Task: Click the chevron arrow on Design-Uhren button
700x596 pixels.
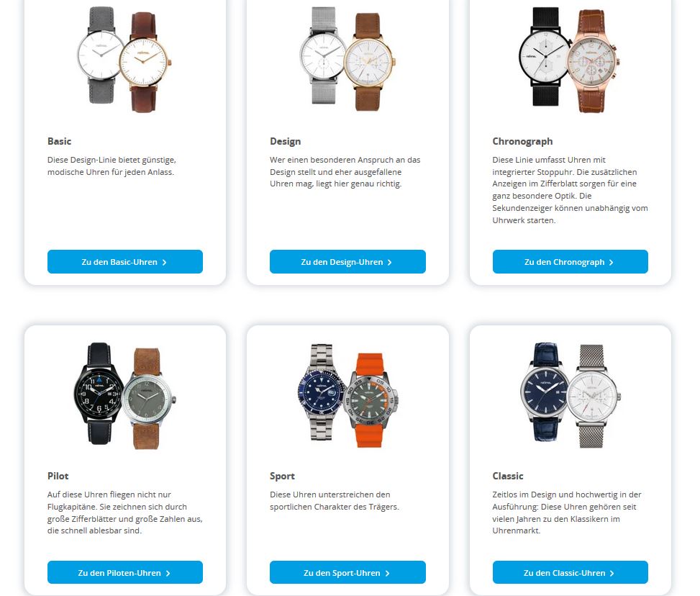Action: click(389, 262)
